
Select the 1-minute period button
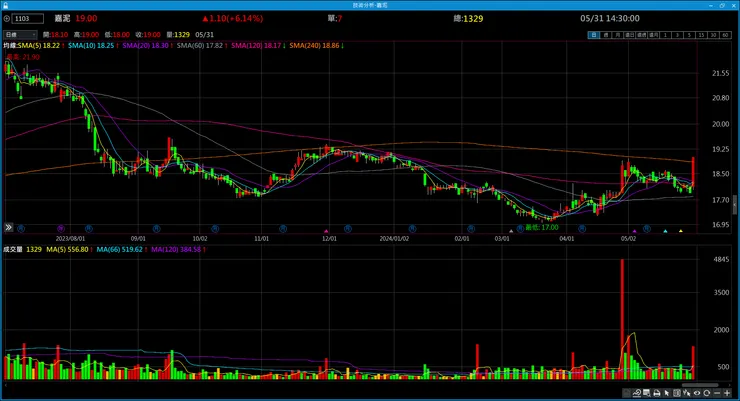tap(665, 35)
